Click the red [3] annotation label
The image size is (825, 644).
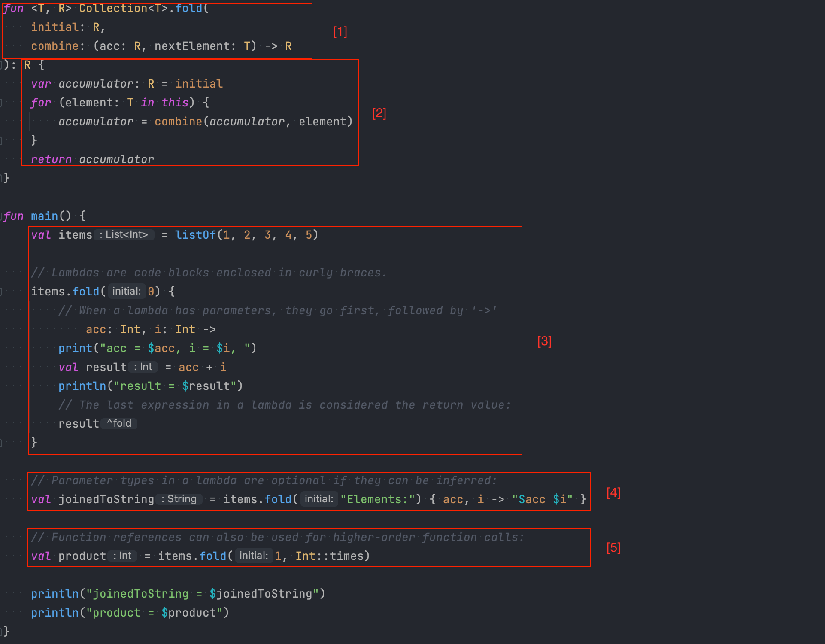544,341
